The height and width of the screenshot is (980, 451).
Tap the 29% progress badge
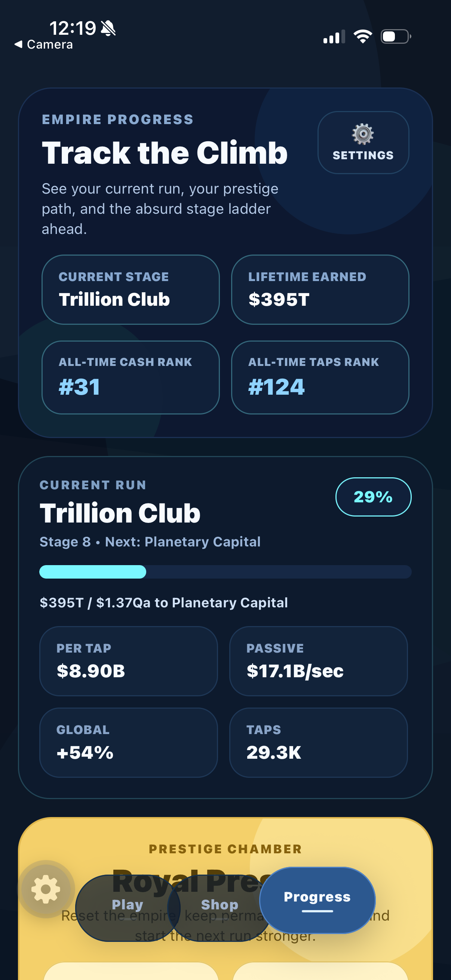point(373,496)
